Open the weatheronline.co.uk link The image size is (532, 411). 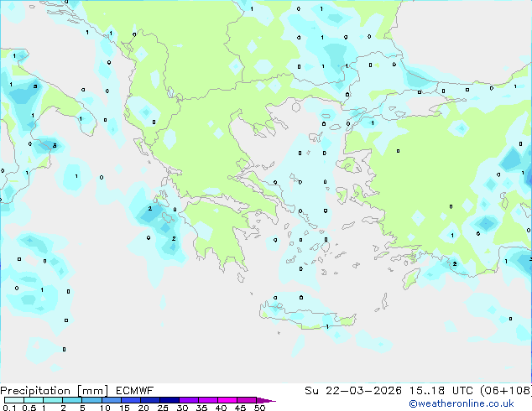(x=462, y=403)
